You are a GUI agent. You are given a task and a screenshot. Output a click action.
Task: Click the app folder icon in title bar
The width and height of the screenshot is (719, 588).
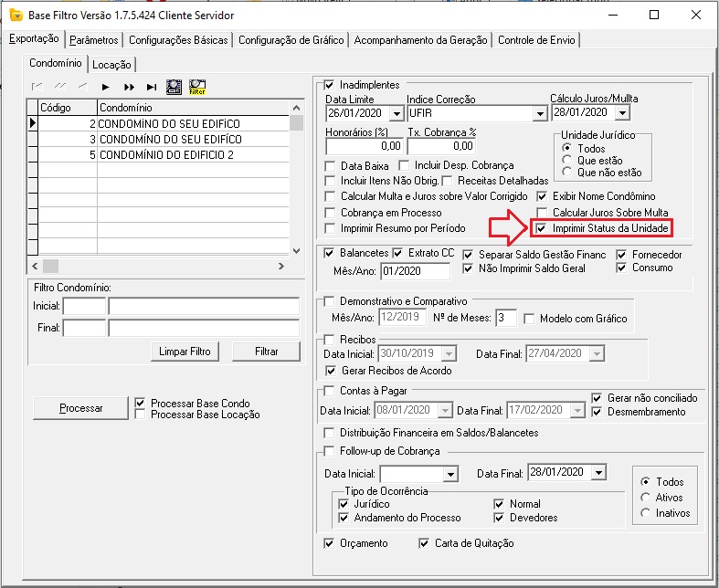click(15, 16)
